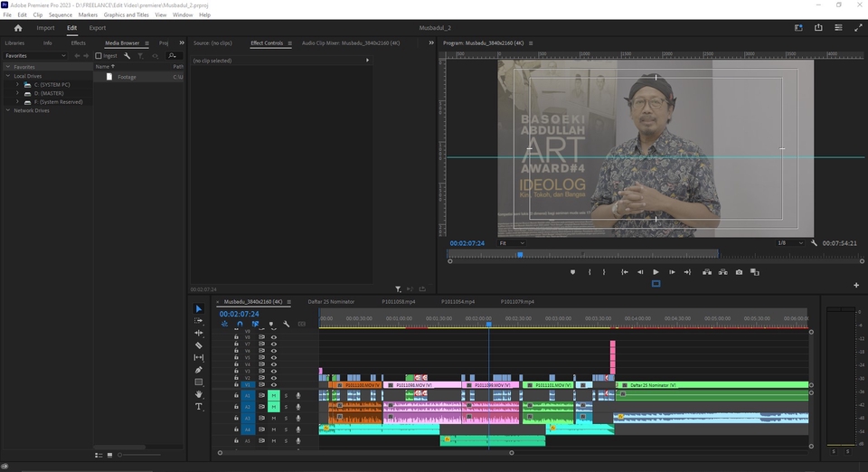Expand D: (MASTER) drive
The height and width of the screenshot is (472, 868).
pos(17,93)
